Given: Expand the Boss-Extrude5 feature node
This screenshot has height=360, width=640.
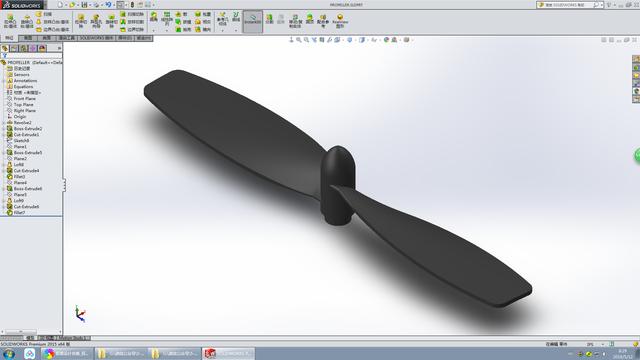Looking at the screenshot, I should click(4, 153).
